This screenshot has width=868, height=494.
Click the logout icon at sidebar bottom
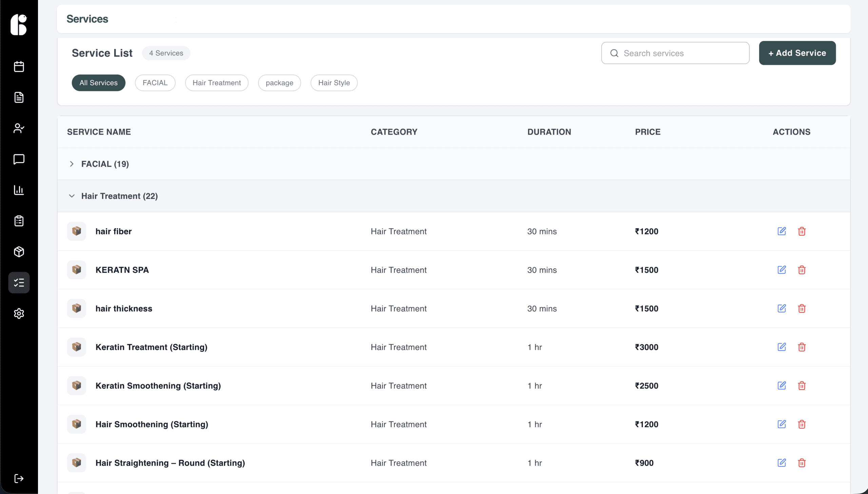coord(19,478)
